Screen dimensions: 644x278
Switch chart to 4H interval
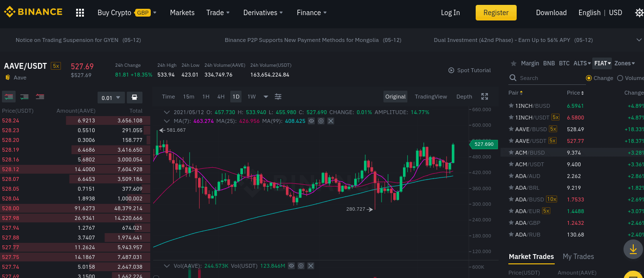221,97
